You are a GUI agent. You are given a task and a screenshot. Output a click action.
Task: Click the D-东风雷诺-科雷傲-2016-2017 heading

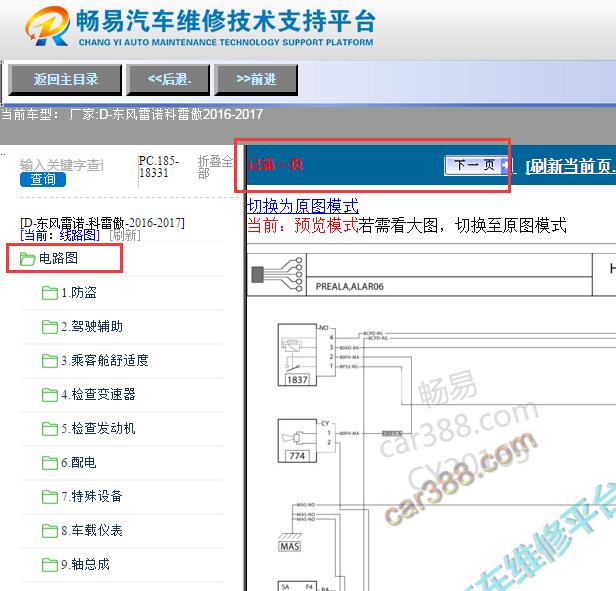click(x=102, y=223)
